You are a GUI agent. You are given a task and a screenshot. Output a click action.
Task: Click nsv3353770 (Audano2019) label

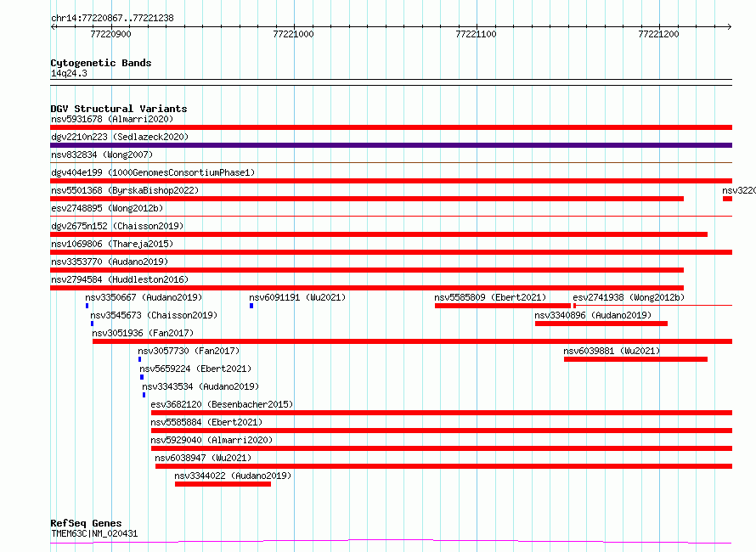point(110,262)
